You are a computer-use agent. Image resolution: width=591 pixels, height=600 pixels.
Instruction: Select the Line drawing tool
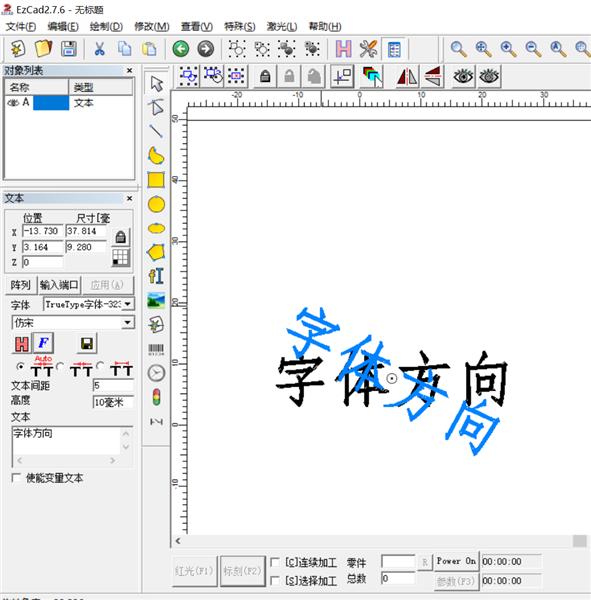(156, 131)
